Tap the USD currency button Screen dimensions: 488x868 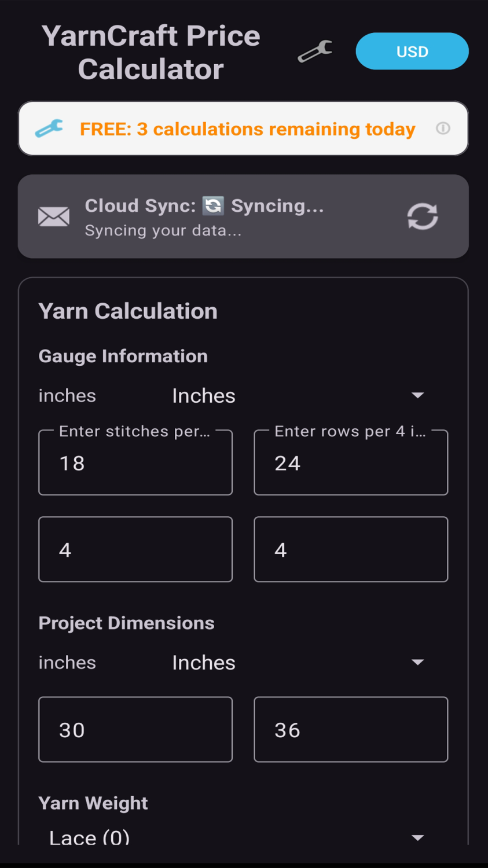(412, 52)
